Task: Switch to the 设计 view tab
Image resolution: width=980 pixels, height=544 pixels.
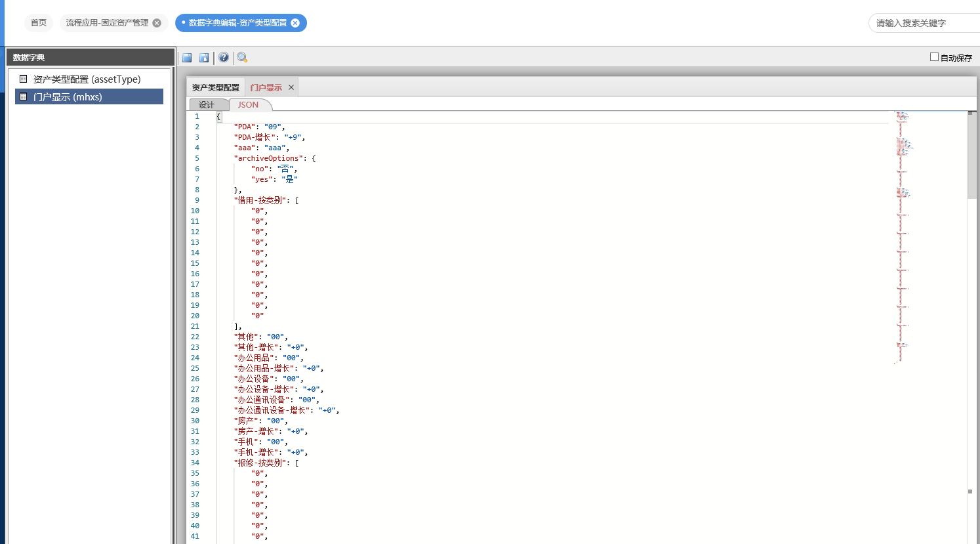Action: tap(207, 105)
